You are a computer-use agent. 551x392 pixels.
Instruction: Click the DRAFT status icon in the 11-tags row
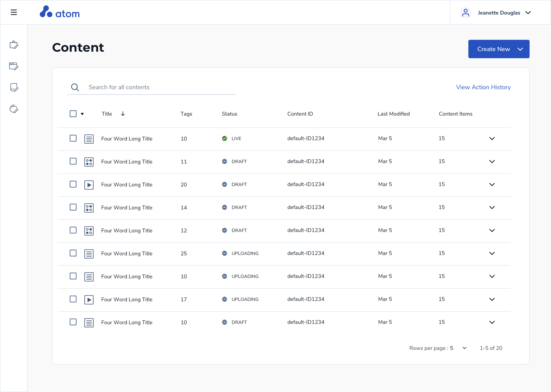(x=224, y=161)
